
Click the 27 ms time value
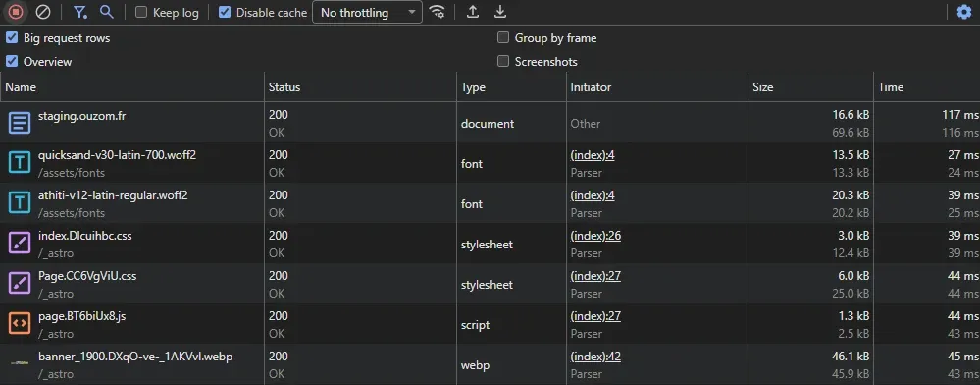(963, 155)
